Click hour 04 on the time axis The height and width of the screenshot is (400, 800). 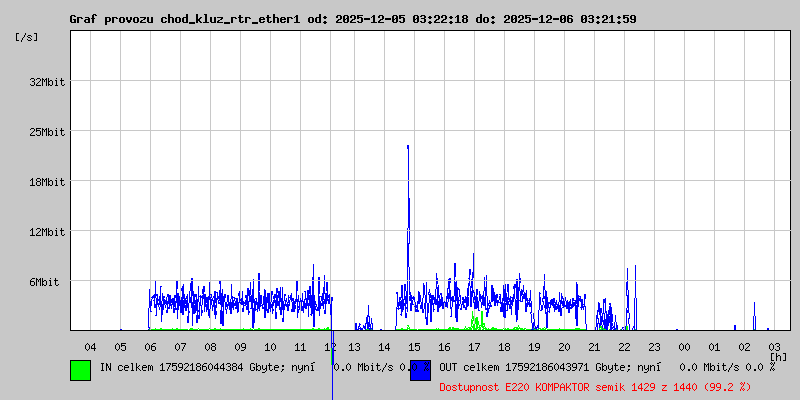90,346
